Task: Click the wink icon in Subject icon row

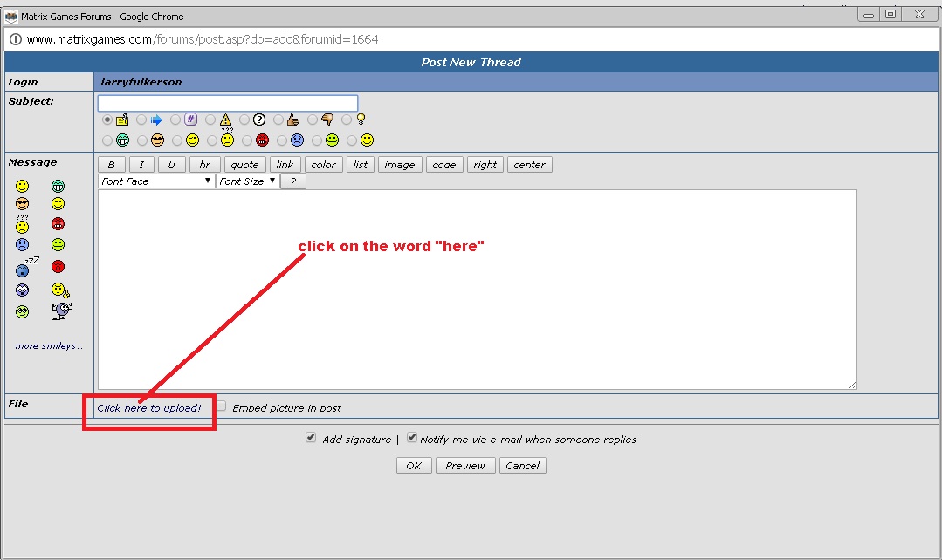Action: coord(192,140)
